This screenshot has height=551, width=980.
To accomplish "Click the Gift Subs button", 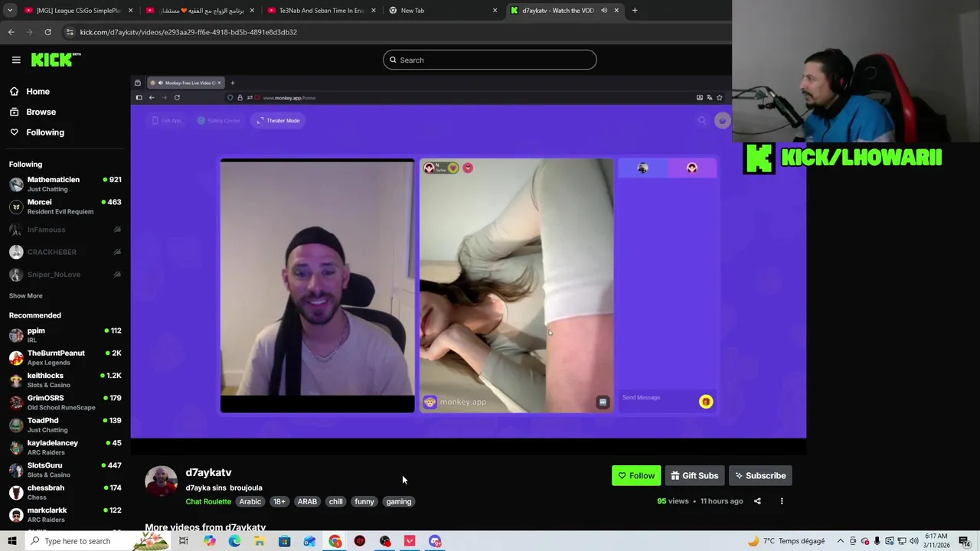I will tap(694, 476).
